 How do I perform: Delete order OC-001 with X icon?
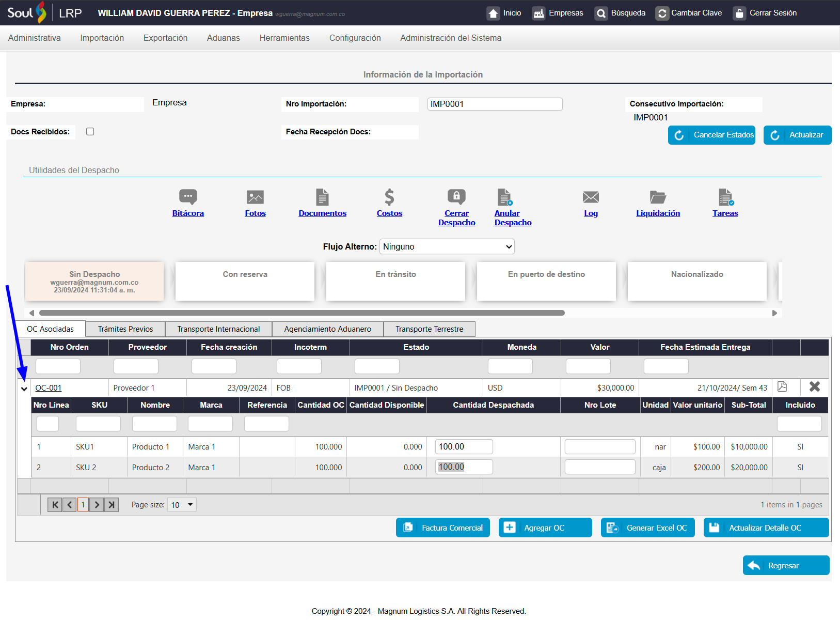(815, 386)
